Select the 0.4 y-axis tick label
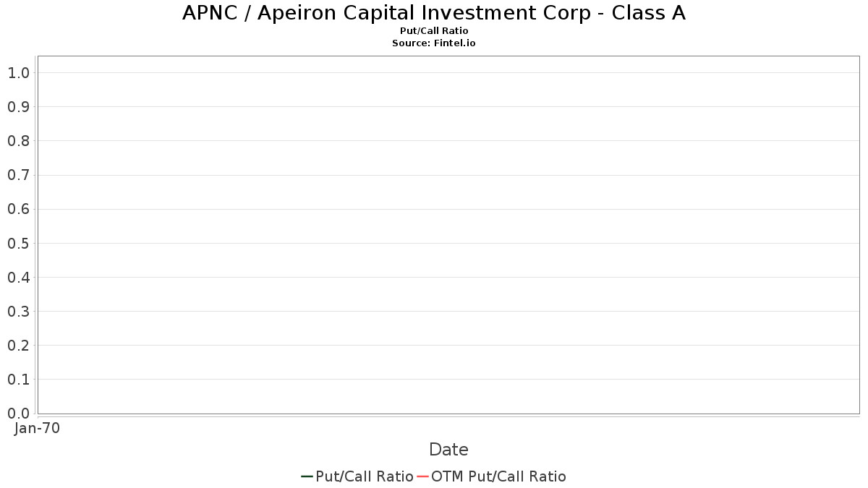 (18, 278)
